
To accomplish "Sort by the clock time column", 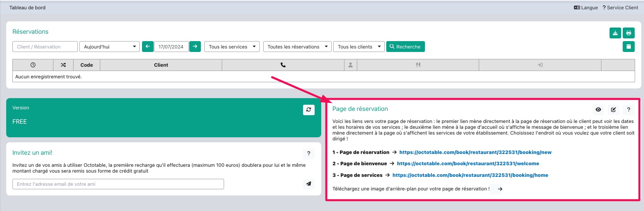I will tap(33, 65).
